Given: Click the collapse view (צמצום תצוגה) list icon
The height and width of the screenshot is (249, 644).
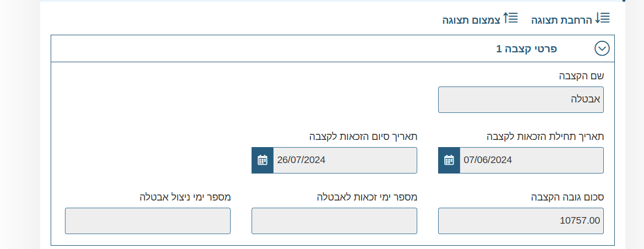Looking at the screenshot, I should point(511,19).
